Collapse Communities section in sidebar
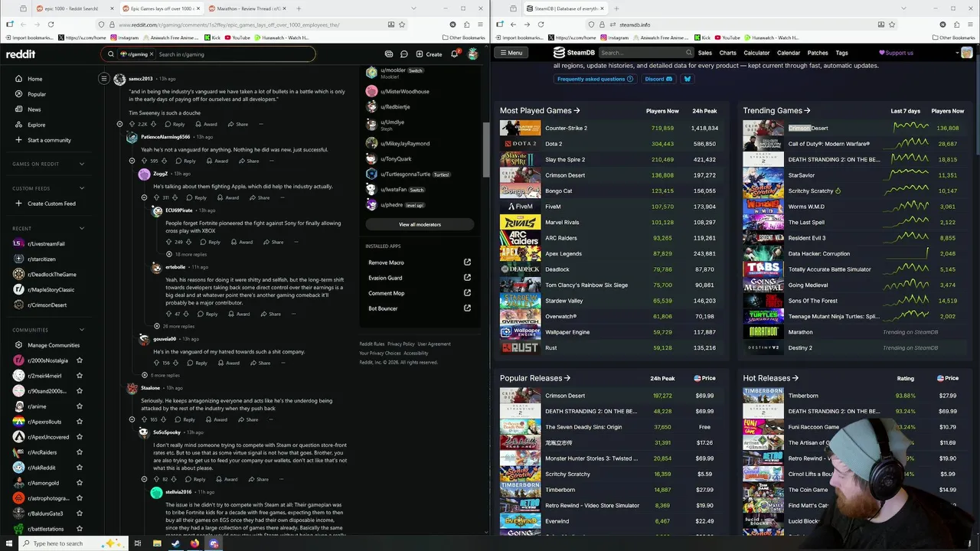Screen dimensions: 980x551 [x=82, y=330]
